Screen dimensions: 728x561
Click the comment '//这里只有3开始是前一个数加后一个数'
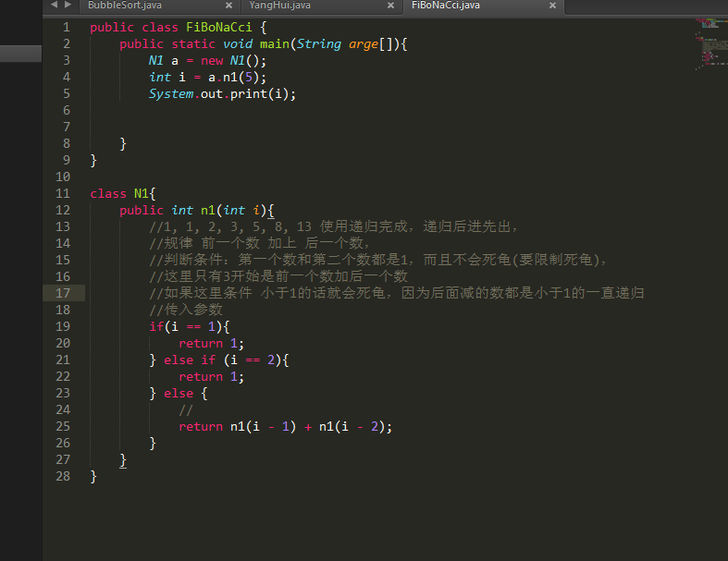pos(278,276)
